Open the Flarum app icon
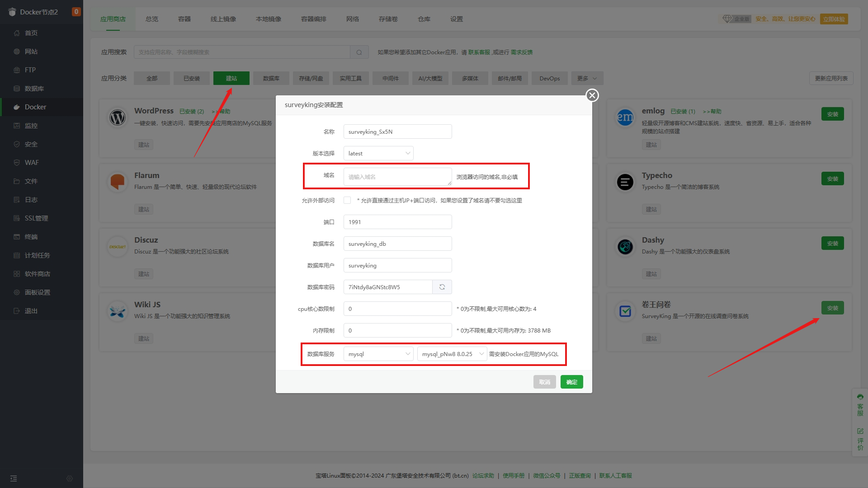Screen dimensions: 868x488 pos(118,182)
